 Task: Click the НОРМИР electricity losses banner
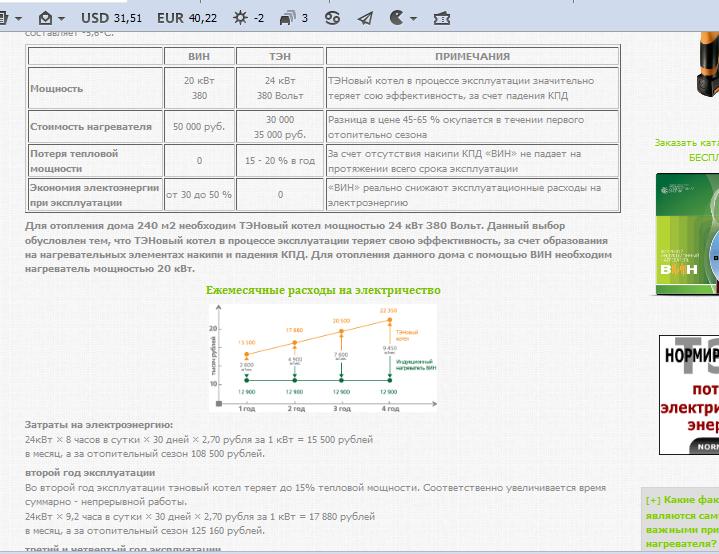689,395
